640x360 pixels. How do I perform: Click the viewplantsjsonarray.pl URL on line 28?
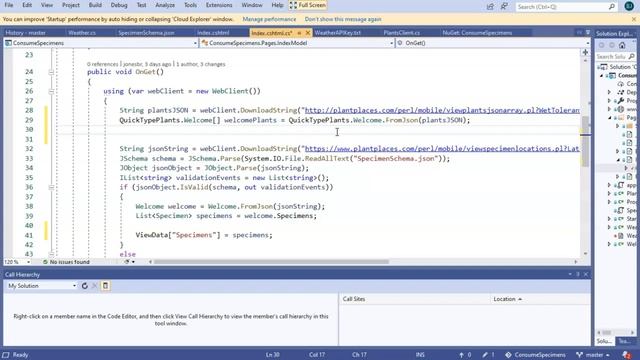coord(442,110)
